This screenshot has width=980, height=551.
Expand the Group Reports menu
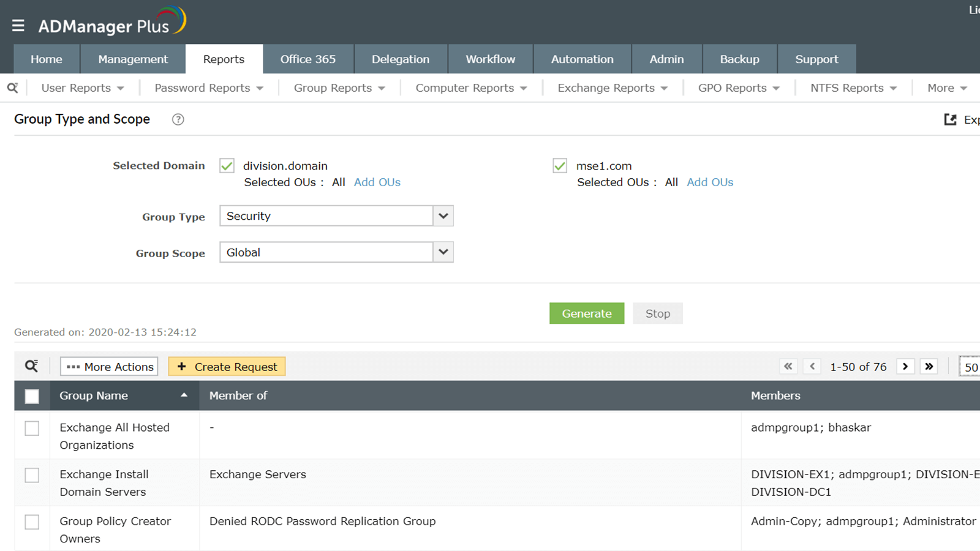(339, 88)
